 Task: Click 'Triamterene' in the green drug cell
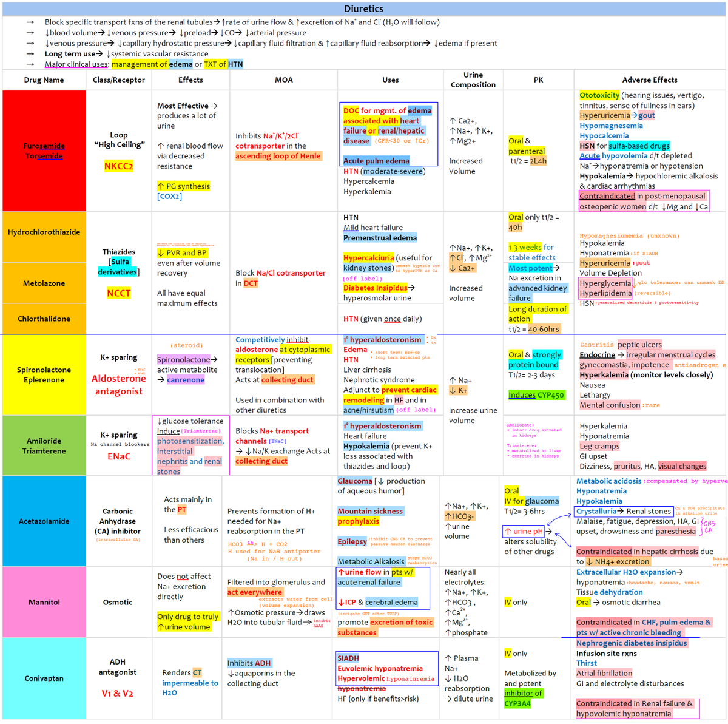point(44,451)
